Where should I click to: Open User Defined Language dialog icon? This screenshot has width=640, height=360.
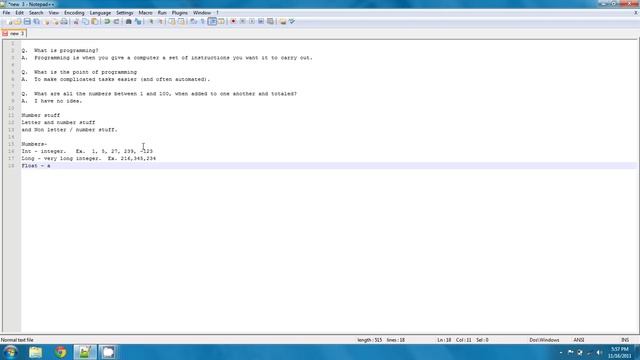click(x=221, y=21)
